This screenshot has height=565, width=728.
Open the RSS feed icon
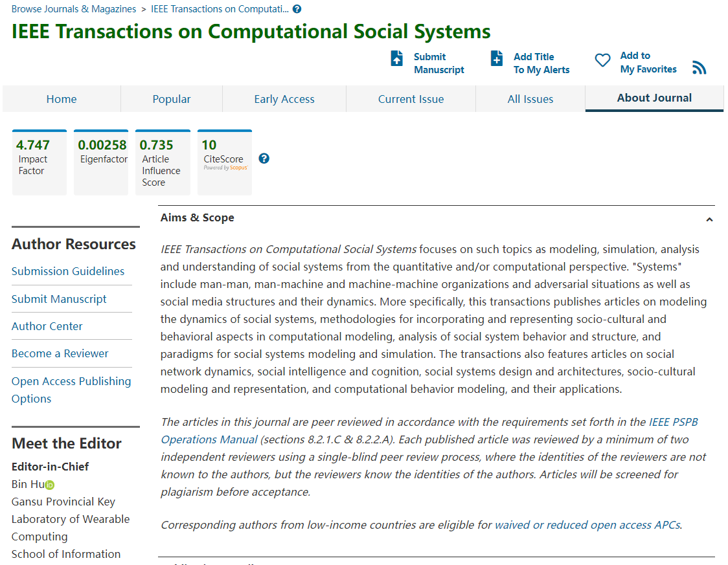[699, 68]
